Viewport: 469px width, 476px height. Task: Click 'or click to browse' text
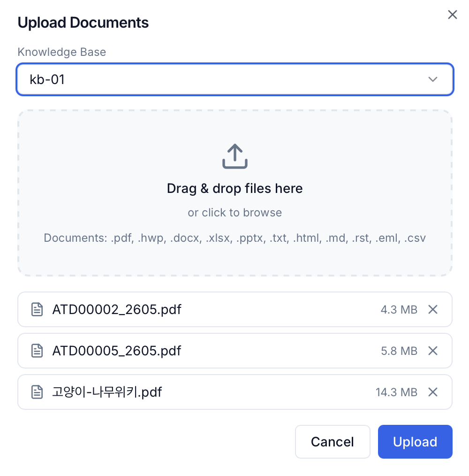[235, 213]
